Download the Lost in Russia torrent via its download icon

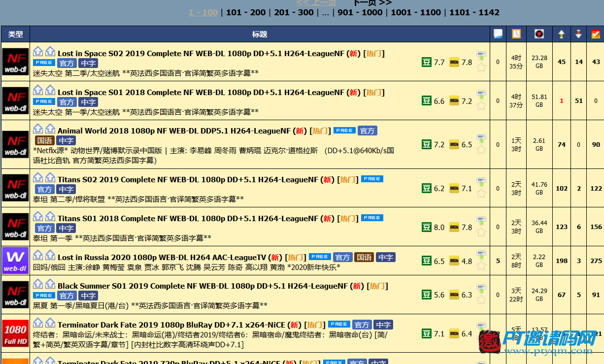click(x=481, y=255)
